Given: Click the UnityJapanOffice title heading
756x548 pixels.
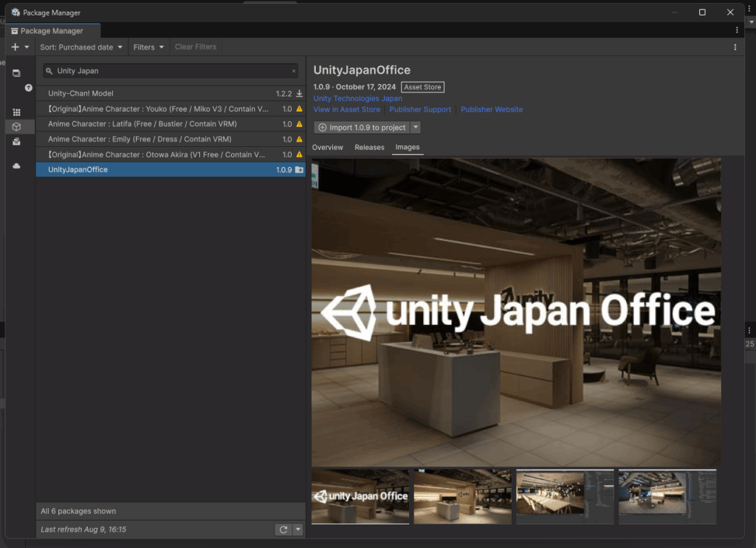Looking at the screenshot, I should (362, 70).
